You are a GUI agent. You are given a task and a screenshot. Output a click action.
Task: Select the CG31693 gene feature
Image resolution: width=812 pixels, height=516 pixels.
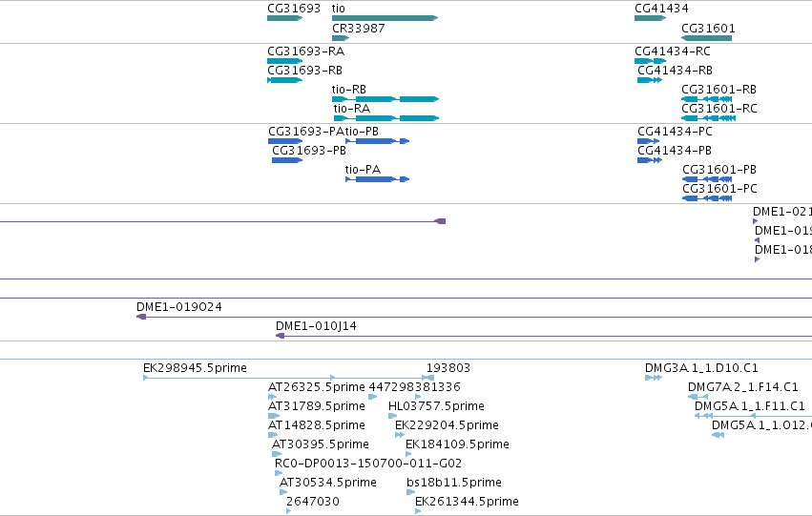tap(285, 18)
